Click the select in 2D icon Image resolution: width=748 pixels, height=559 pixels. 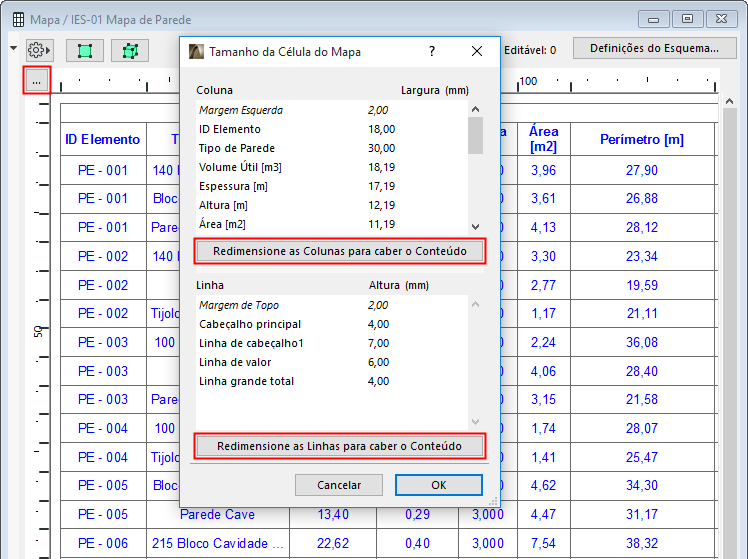pyautogui.click(x=84, y=50)
